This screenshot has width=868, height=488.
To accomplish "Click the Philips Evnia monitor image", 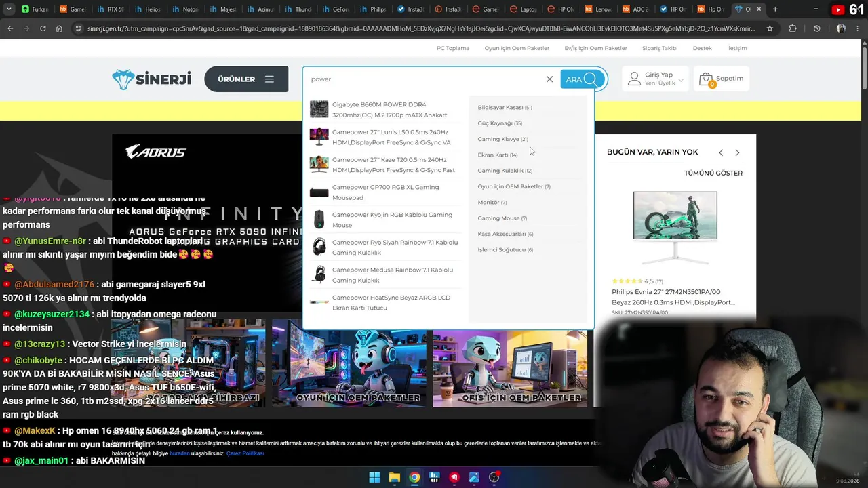I will click(x=675, y=228).
